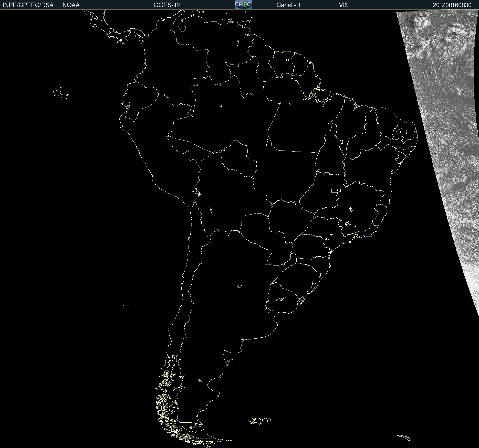Click the GOES-12 satellite label
479x448 pixels.
167,5
